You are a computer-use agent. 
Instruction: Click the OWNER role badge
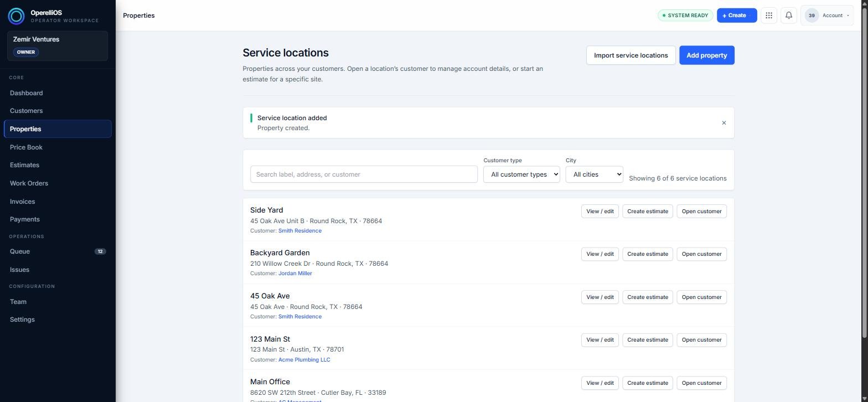tap(26, 52)
